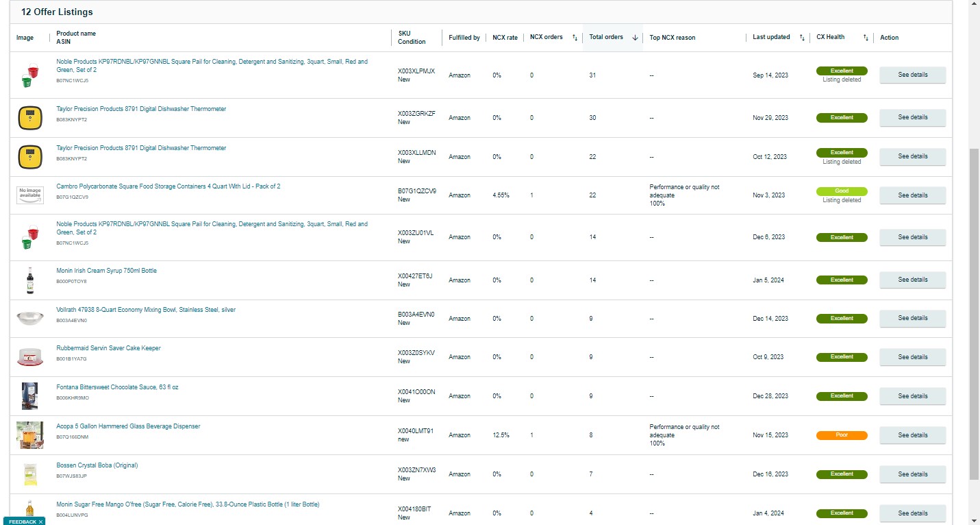See details for Monin Irish Cream Syrup

[x=912, y=280]
